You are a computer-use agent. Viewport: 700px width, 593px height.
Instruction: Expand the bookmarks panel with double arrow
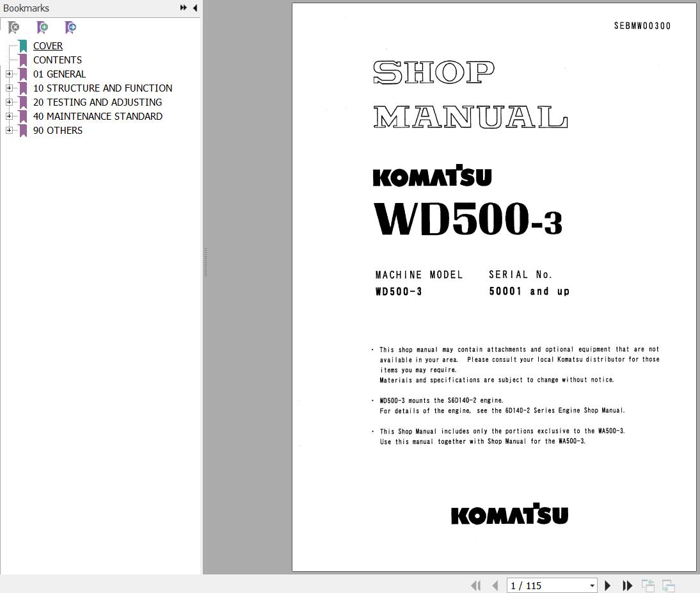pos(183,8)
